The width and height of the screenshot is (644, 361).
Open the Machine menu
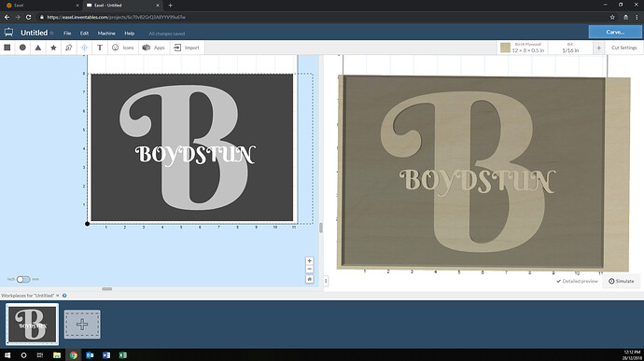106,34
